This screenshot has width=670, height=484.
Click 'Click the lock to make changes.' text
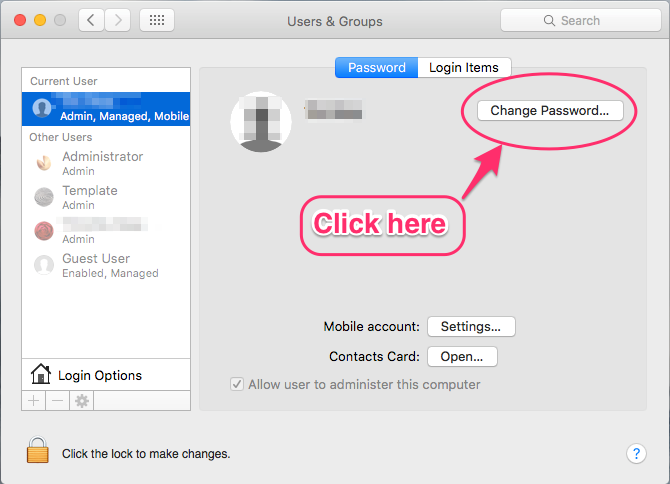coord(146,454)
